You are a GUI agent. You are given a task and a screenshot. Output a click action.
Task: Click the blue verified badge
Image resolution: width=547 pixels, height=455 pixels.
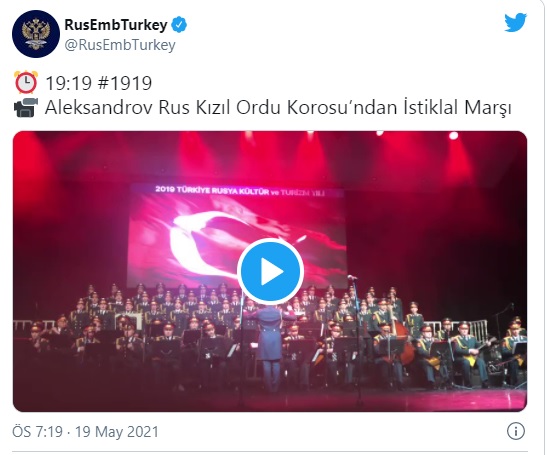[x=180, y=25]
